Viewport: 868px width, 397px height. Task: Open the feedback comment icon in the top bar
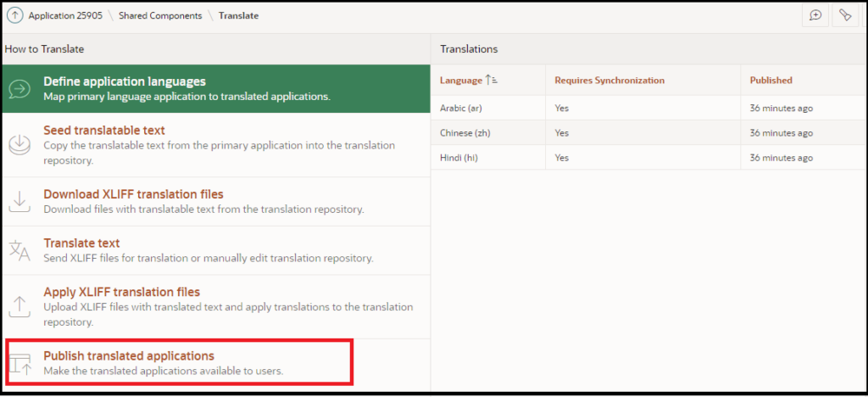[x=815, y=15]
